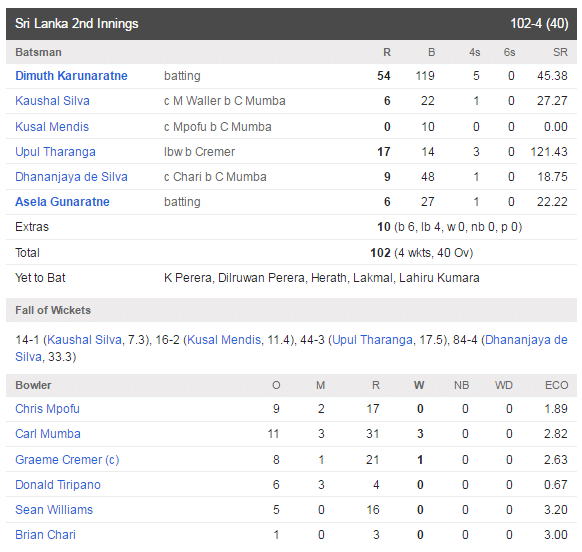582x552 pixels.
Task: Click the Sri Lanka 2nd Innings header
Action: pyautogui.click(x=291, y=24)
